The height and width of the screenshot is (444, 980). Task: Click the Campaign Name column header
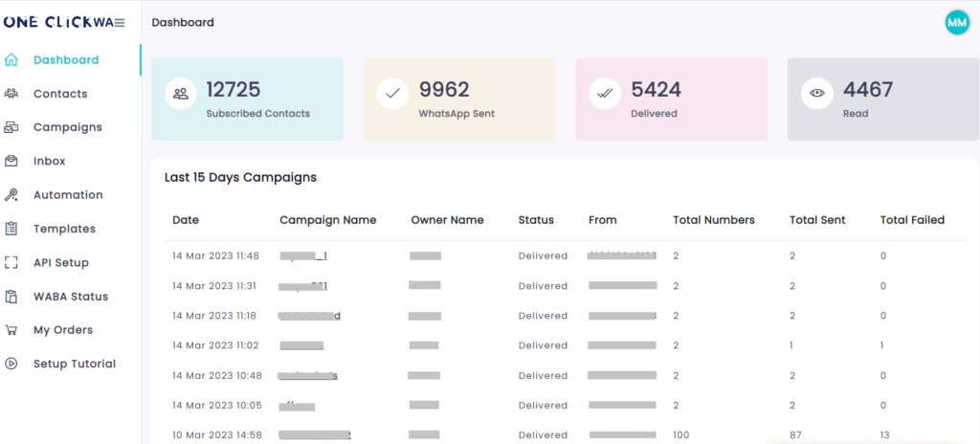click(327, 220)
